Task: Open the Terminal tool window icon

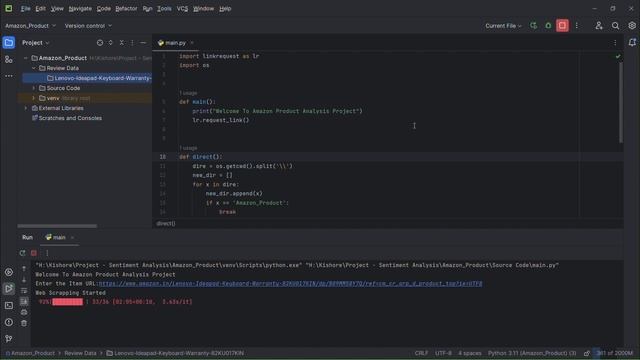Action: click(x=9, y=305)
